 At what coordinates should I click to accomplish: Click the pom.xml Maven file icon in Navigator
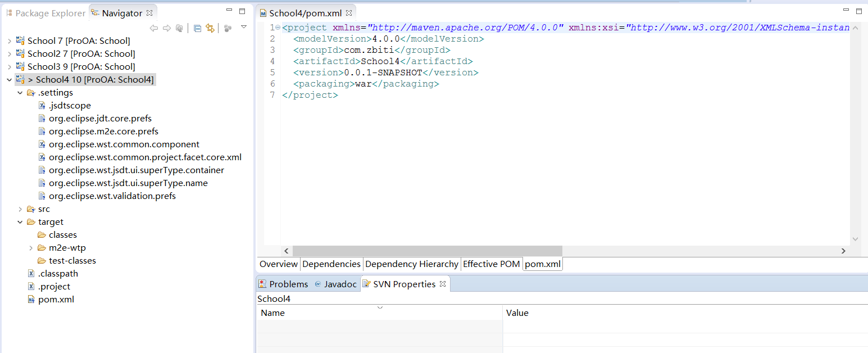[x=31, y=300]
